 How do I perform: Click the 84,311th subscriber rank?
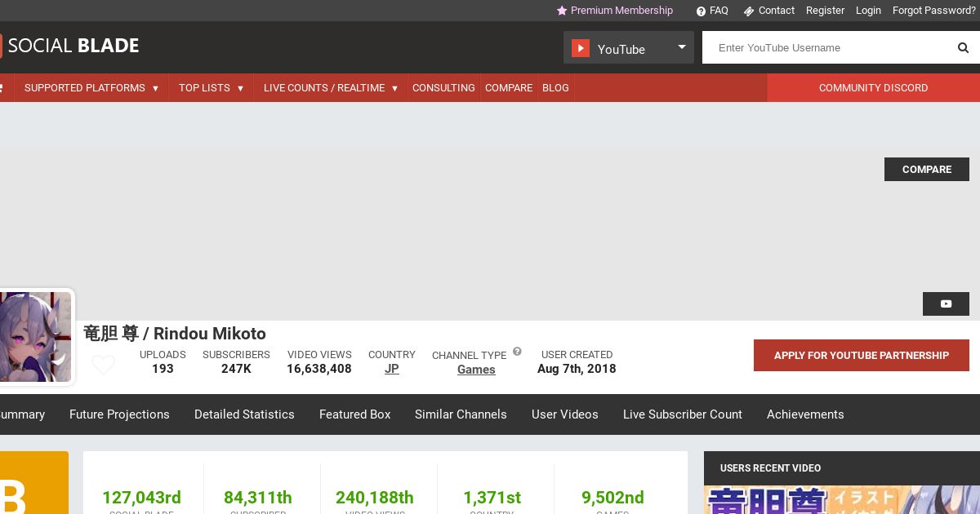(258, 498)
